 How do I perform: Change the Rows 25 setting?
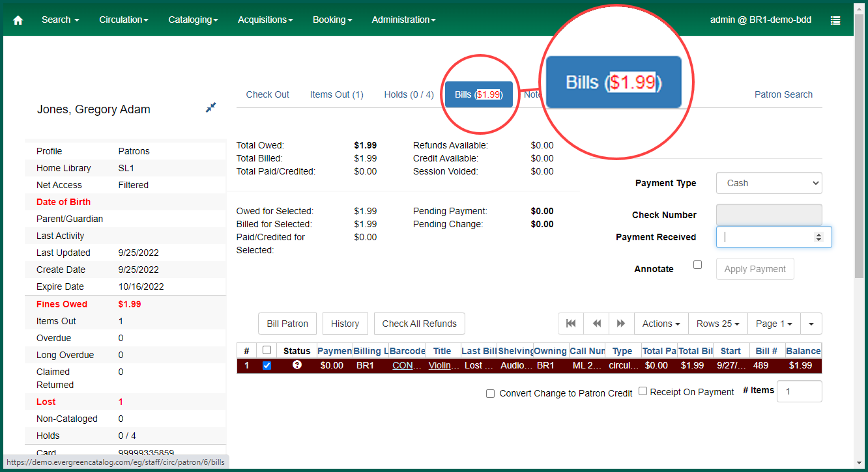coord(717,324)
